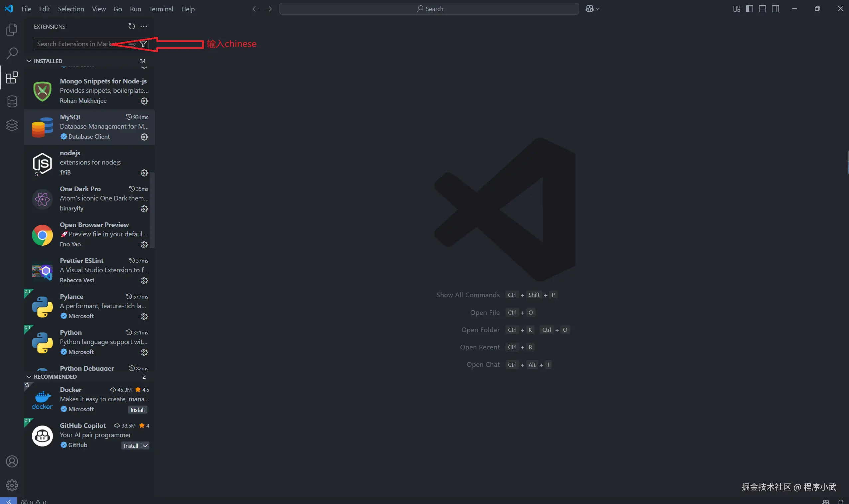Collapse the INSTALLED extensions section
Image resolution: width=849 pixels, height=504 pixels.
click(29, 61)
